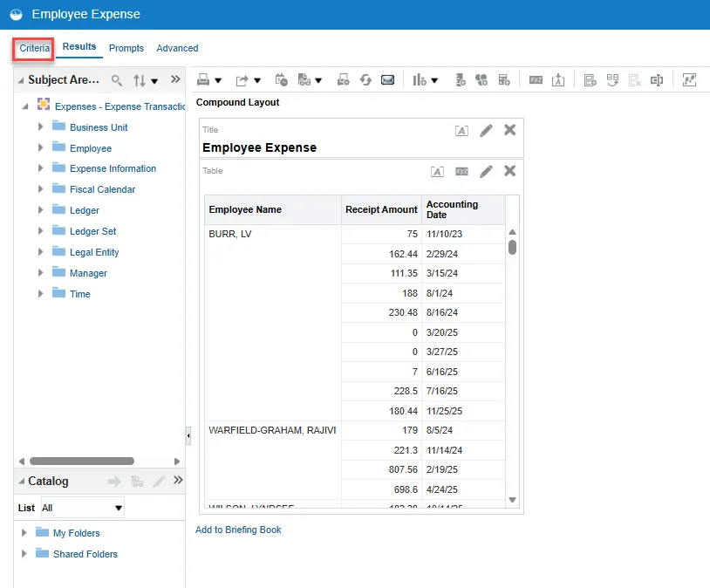Screen dimensions: 710x588
Task: Expand the Ledger folder
Action: [x=40, y=209]
